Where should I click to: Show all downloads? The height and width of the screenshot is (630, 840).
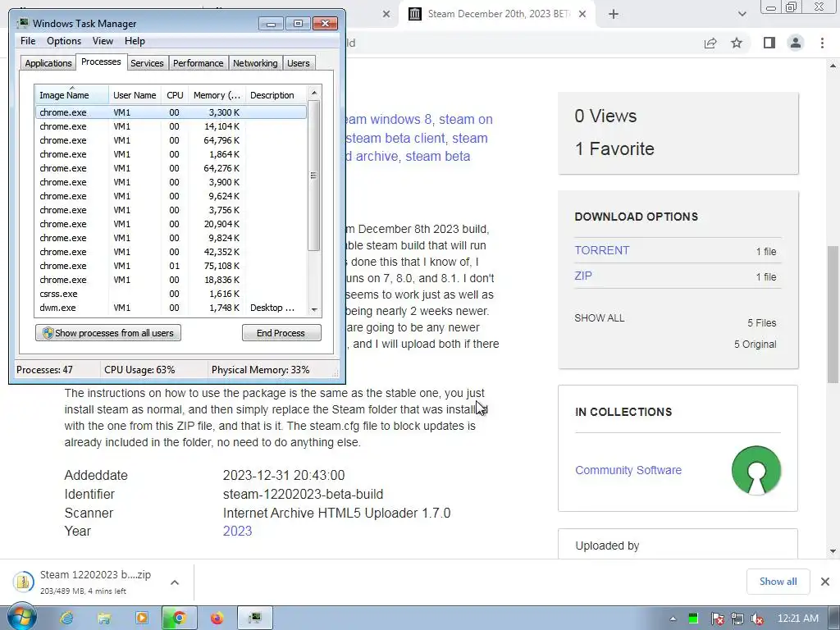click(x=778, y=582)
